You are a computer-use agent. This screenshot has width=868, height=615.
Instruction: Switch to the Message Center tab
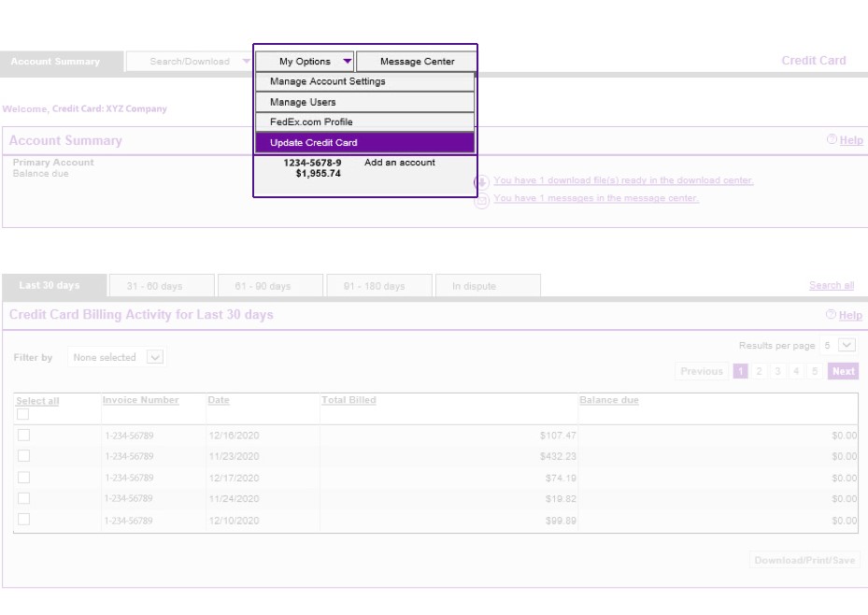coord(417,61)
